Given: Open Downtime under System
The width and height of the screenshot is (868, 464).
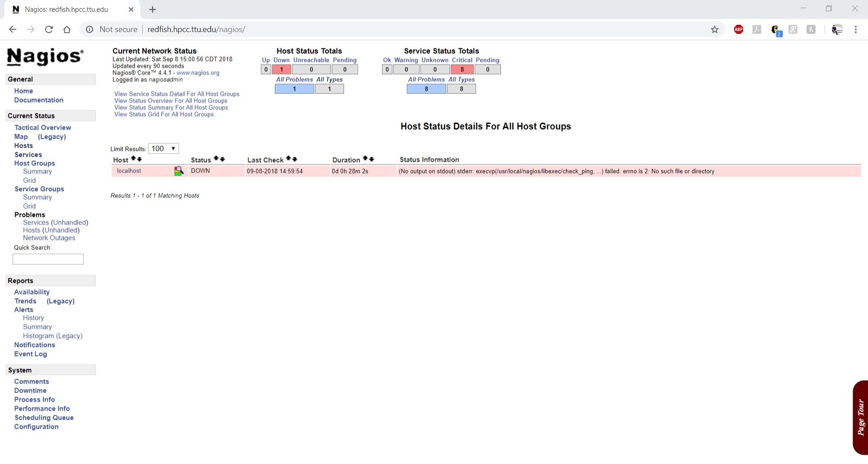Looking at the screenshot, I should click(x=30, y=390).
